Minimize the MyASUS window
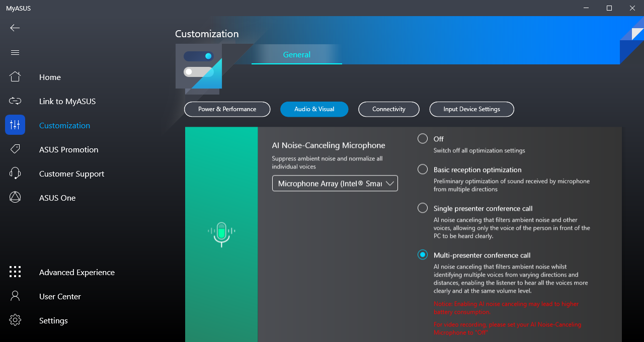Viewport: 644px width, 342px height. [x=586, y=8]
